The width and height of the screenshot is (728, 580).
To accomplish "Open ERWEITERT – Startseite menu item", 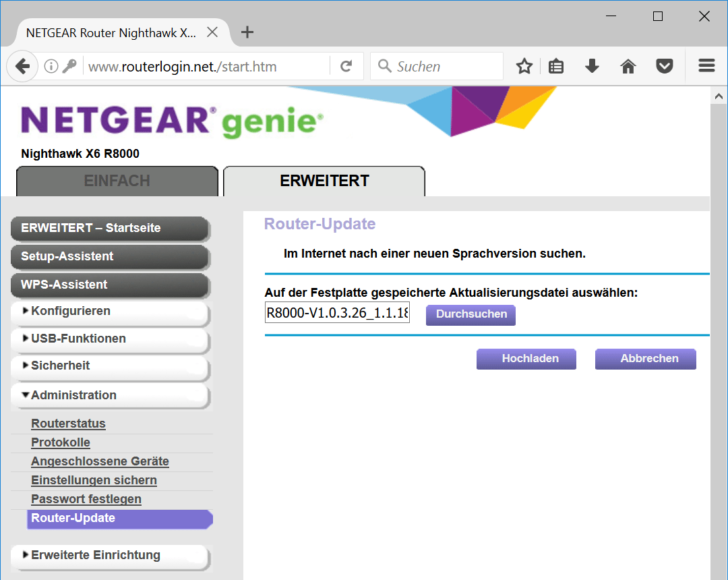I will pyautogui.click(x=110, y=228).
